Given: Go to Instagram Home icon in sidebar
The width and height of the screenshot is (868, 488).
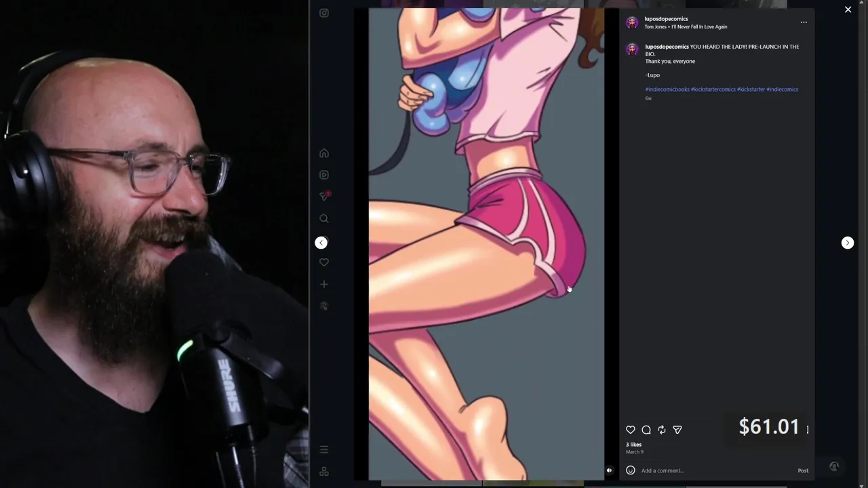Looking at the screenshot, I should 324,153.
